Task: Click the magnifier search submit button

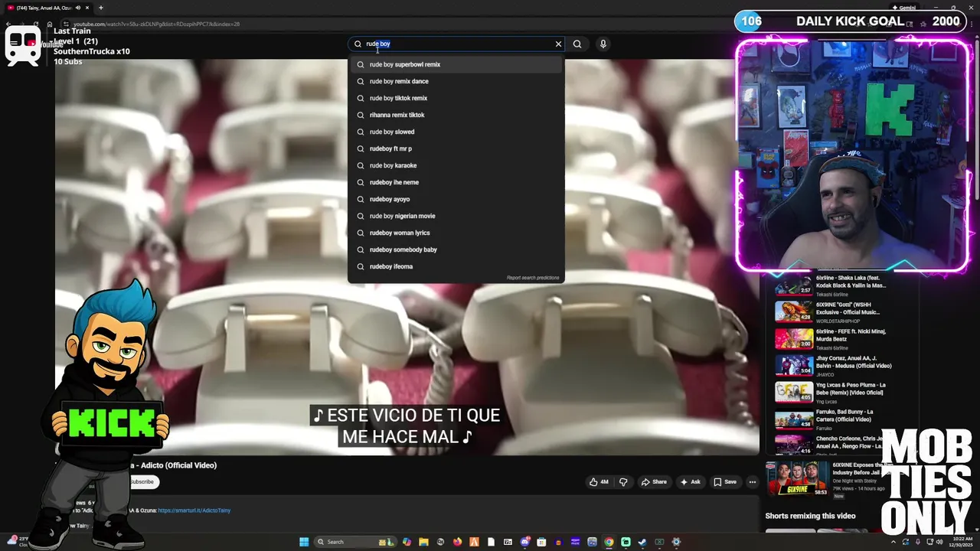Action: coord(577,44)
